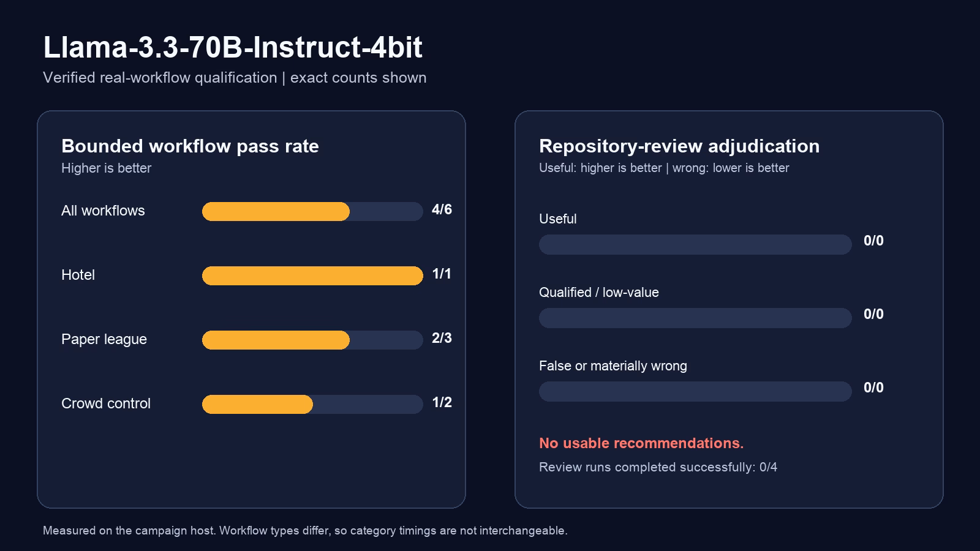Select the Qualified / low-value bar
Screen dimensions: 980x551
[695, 318]
